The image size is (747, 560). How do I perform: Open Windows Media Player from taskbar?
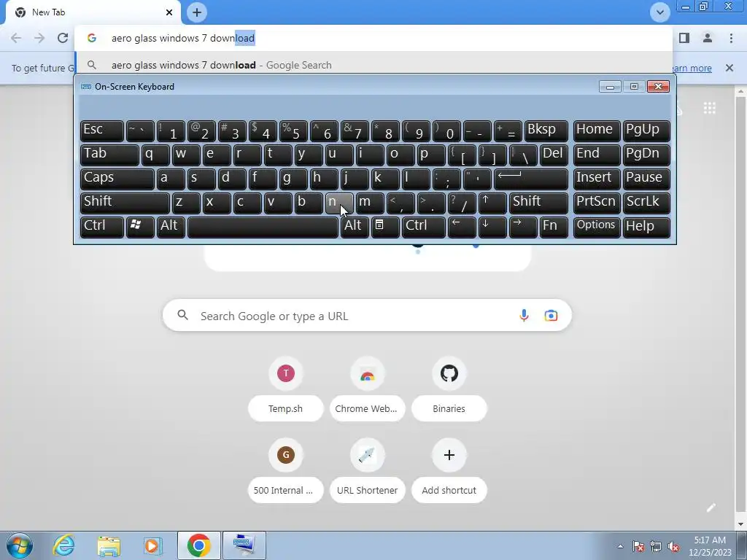pos(152,545)
